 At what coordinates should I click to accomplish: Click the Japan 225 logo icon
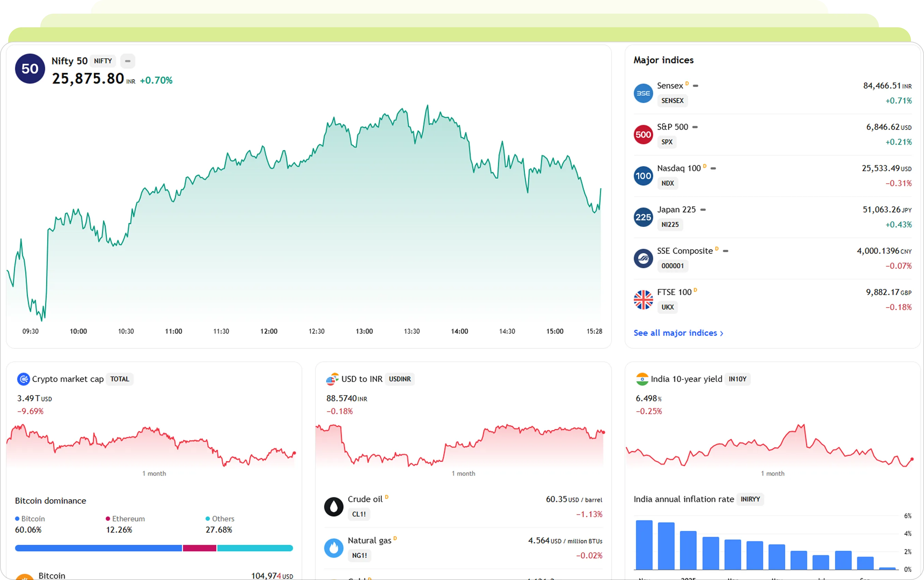pyautogui.click(x=643, y=217)
